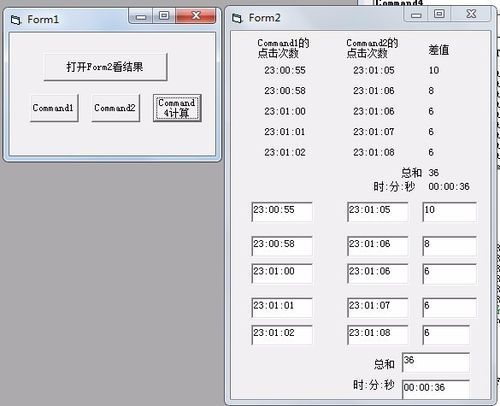Click the Command1 button in Form1

coord(54,108)
